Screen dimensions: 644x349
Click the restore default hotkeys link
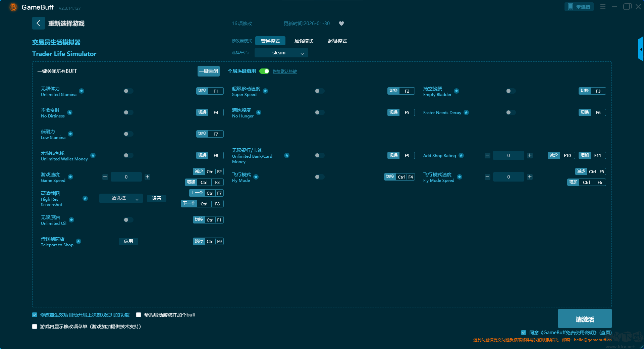coord(284,71)
